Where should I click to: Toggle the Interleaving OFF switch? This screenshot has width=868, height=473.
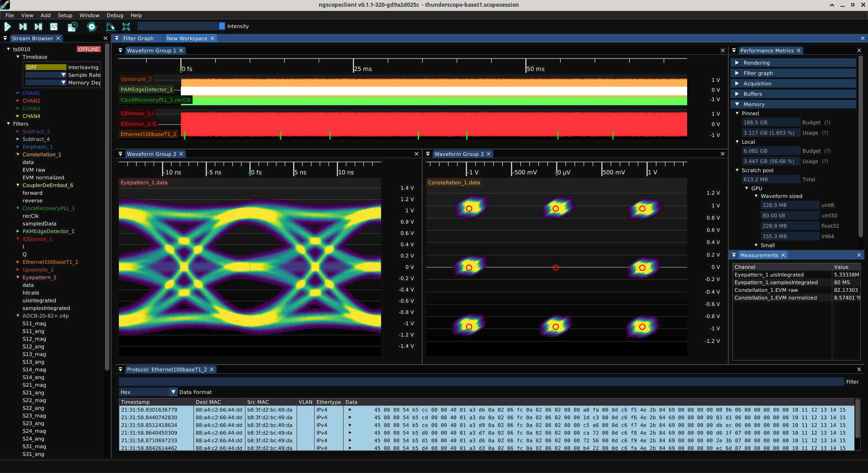46,67
